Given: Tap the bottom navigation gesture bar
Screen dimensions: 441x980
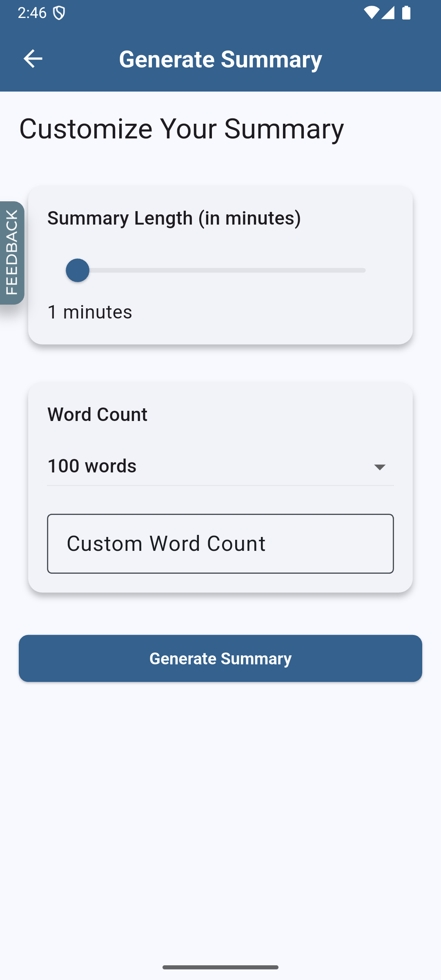Looking at the screenshot, I should [220, 967].
